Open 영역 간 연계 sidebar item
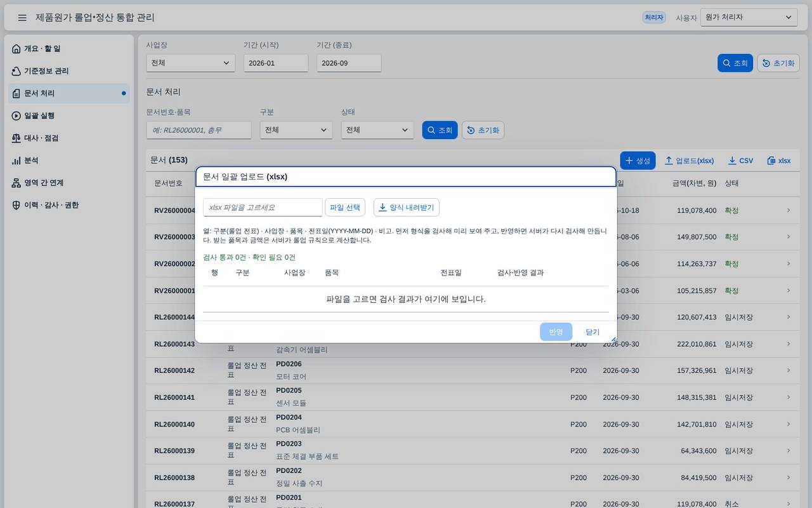Screen dimensions: 812x508 (70, 183)
